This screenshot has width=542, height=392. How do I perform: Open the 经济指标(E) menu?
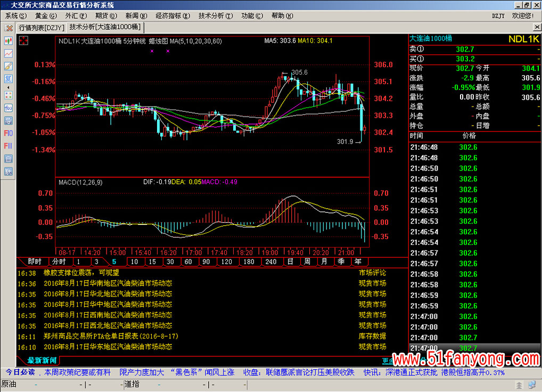click(173, 16)
